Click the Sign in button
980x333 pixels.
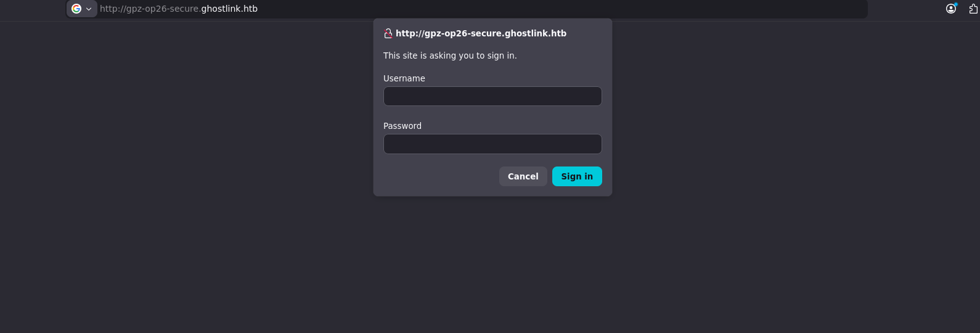[577, 176]
